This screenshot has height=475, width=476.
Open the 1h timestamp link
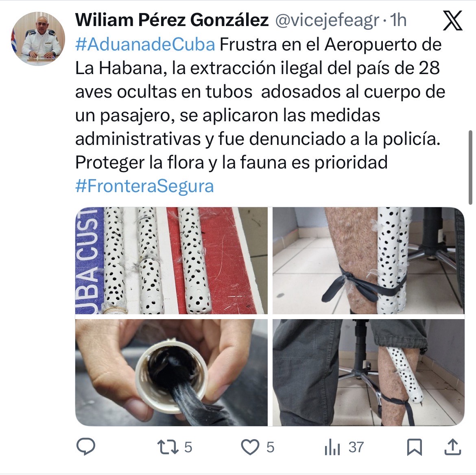pos(398,20)
